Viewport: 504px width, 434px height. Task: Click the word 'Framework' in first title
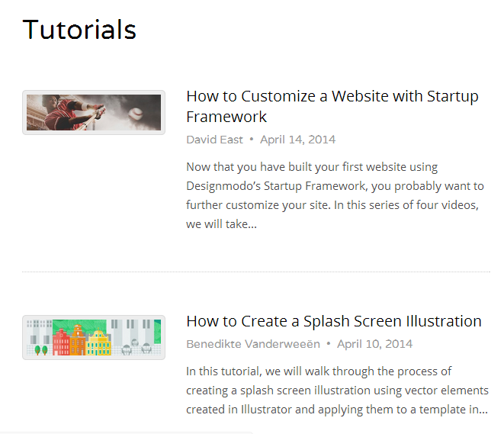coord(226,117)
